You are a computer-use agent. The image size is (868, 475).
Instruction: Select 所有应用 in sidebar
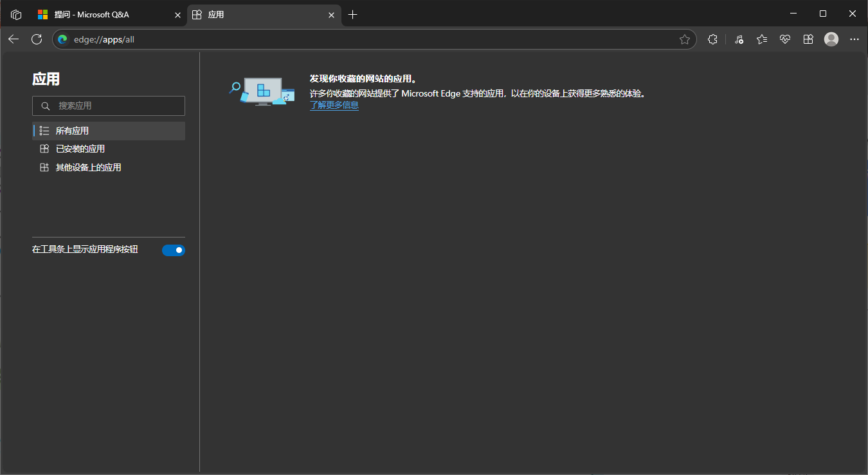[x=109, y=131]
